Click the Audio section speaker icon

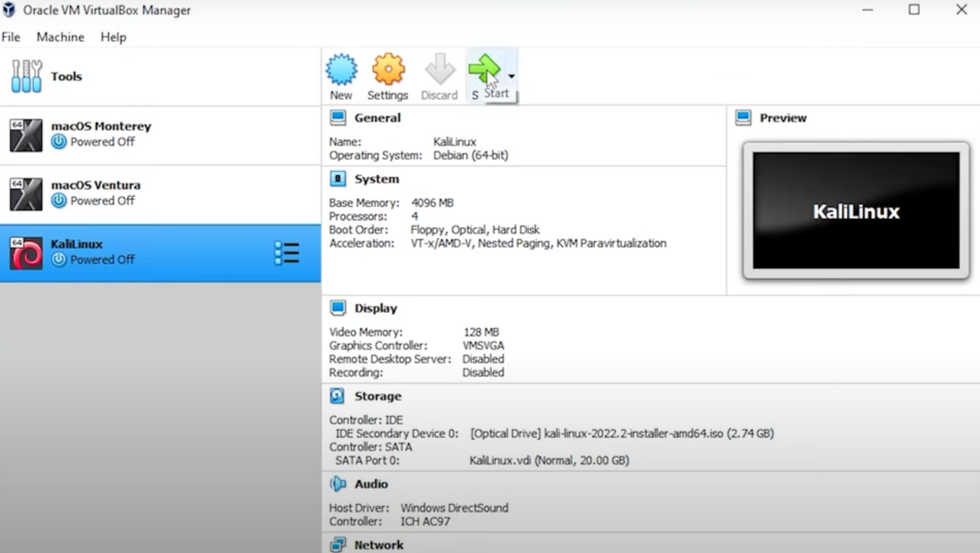pos(338,484)
